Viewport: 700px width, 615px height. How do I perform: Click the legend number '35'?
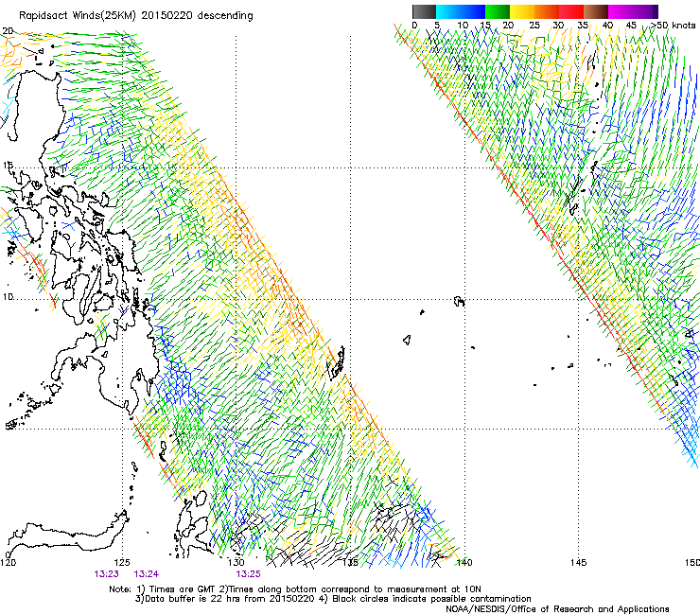click(x=583, y=26)
